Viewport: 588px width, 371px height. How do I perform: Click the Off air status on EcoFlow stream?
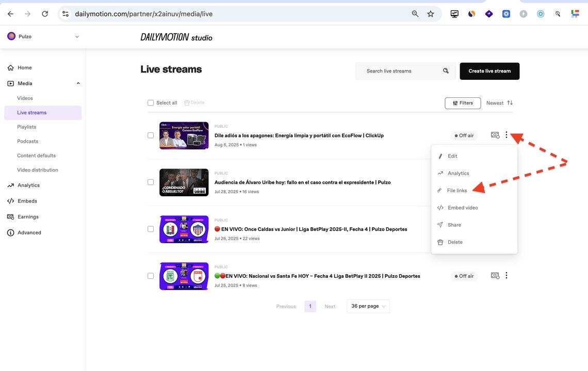464,136
